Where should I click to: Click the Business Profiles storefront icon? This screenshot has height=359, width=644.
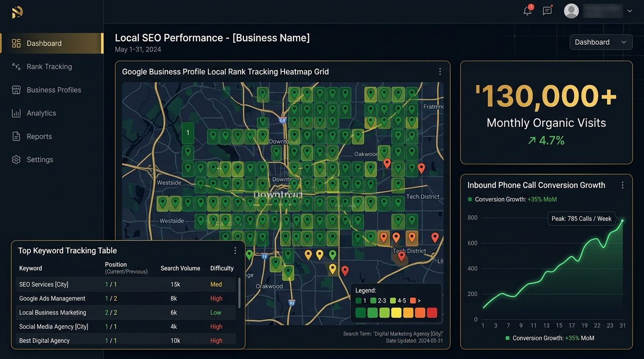(16, 90)
